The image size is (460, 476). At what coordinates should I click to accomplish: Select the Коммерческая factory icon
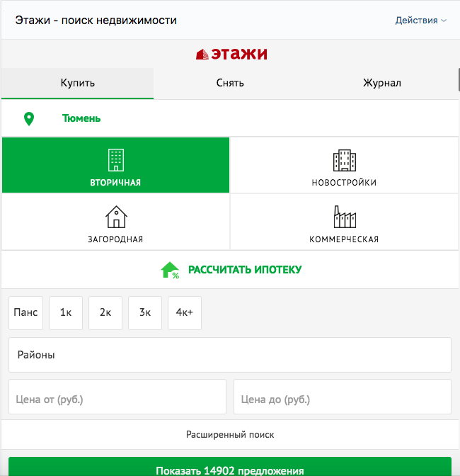(345, 217)
